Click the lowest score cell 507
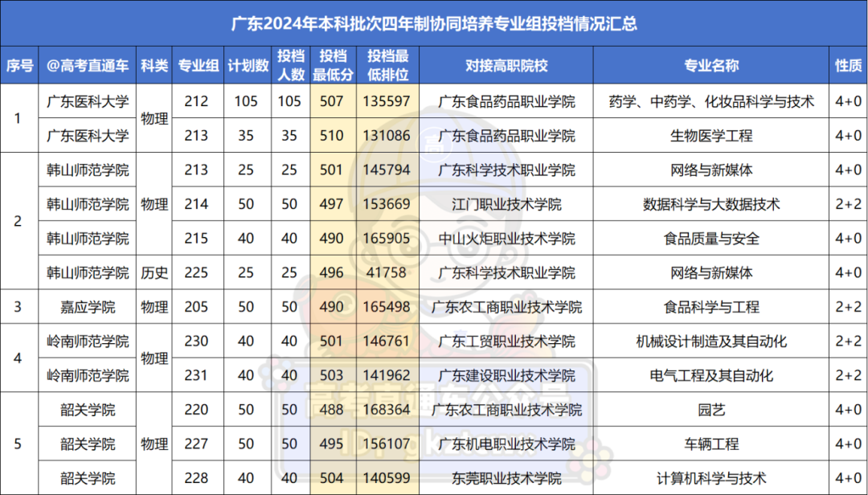This screenshot has height=495, width=868. [x=331, y=101]
